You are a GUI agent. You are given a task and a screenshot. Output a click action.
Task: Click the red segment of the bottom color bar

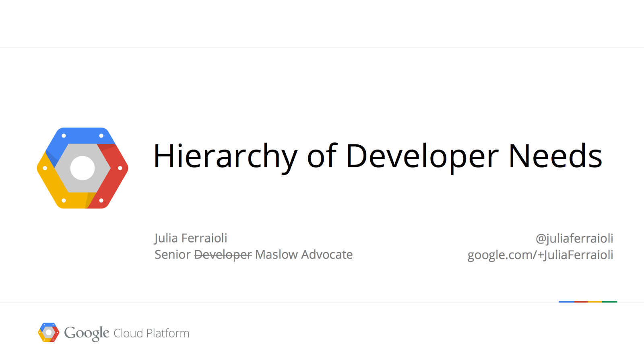pyautogui.click(x=581, y=301)
